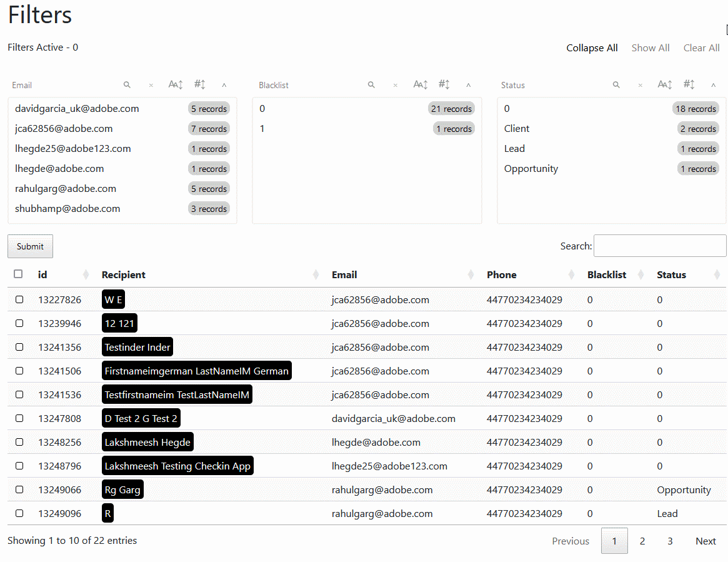Sort table by Phone column header

point(530,274)
